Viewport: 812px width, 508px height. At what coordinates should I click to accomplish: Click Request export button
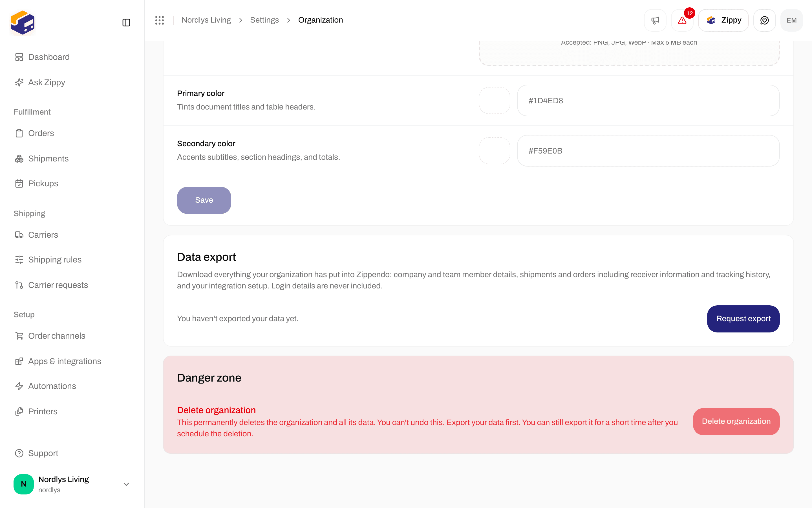[743, 319]
